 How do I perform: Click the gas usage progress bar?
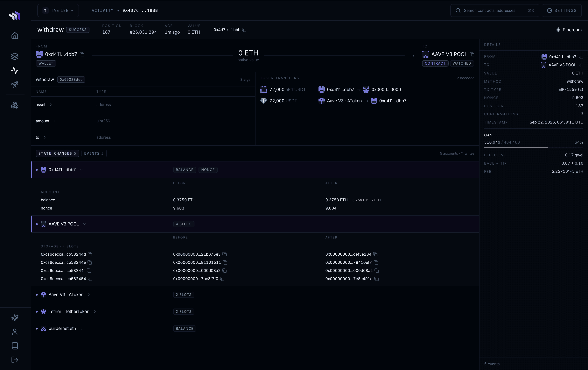coord(534,147)
